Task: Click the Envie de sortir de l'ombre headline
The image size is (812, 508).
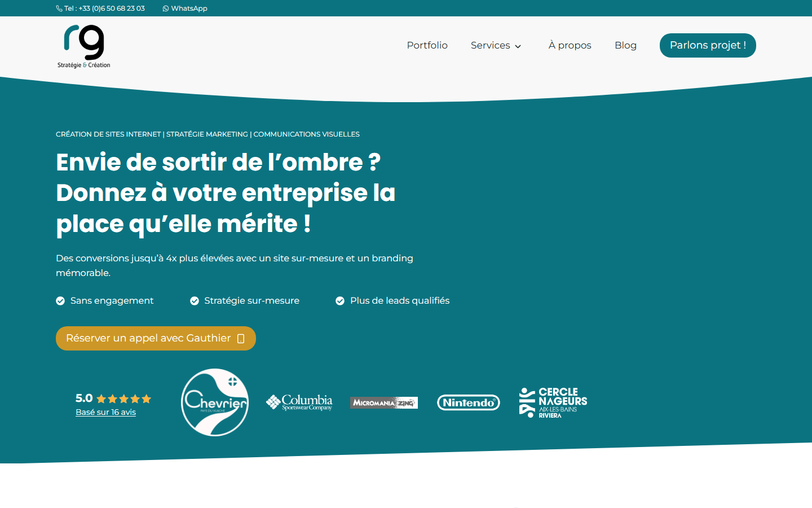Action: (226, 193)
